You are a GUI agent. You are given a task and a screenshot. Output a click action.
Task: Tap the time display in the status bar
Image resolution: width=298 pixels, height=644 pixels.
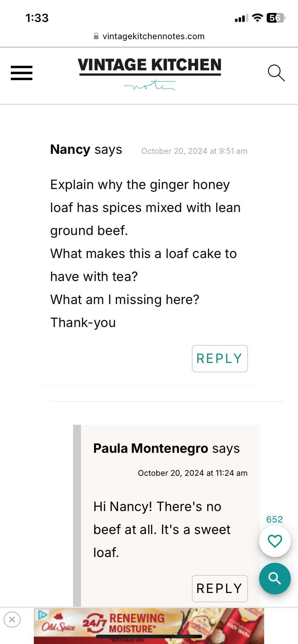click(x=37, y=18)
